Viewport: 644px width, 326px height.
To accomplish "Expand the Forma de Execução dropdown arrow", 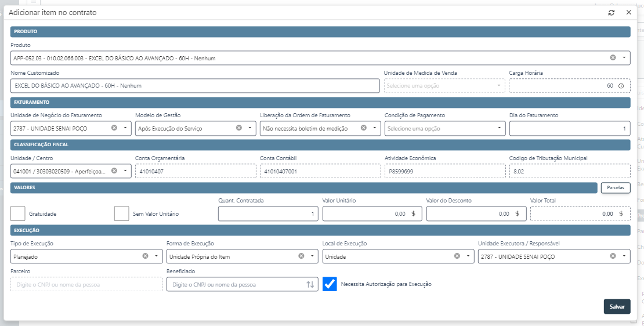I will tap(313, 256).
